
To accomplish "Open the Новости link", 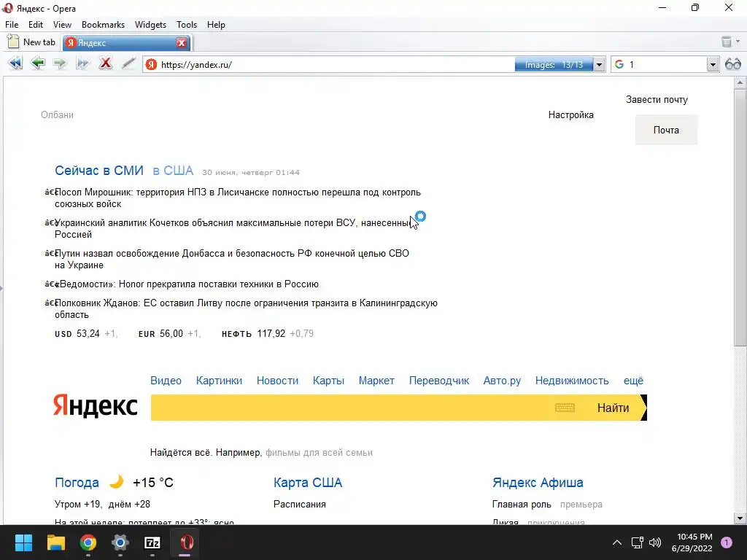I will tap(277, 381).
